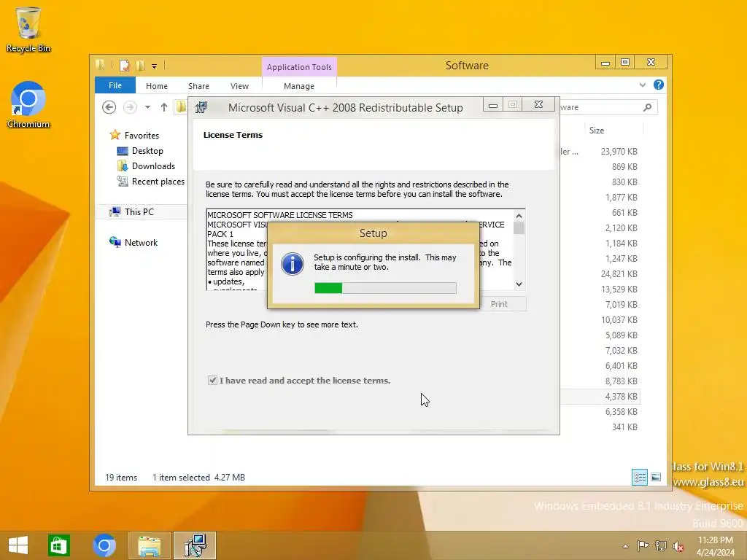Open File Explorer from the taskbar

tap(149, 545)
